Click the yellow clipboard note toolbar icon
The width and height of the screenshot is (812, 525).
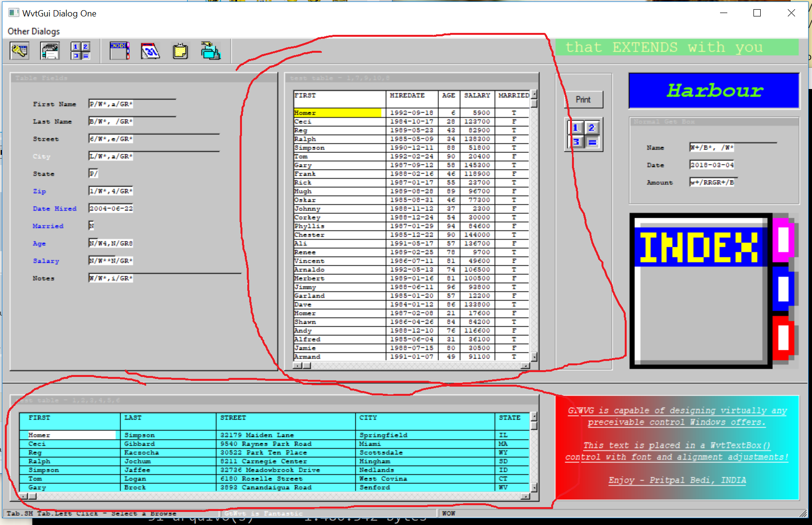coord(180,51)
